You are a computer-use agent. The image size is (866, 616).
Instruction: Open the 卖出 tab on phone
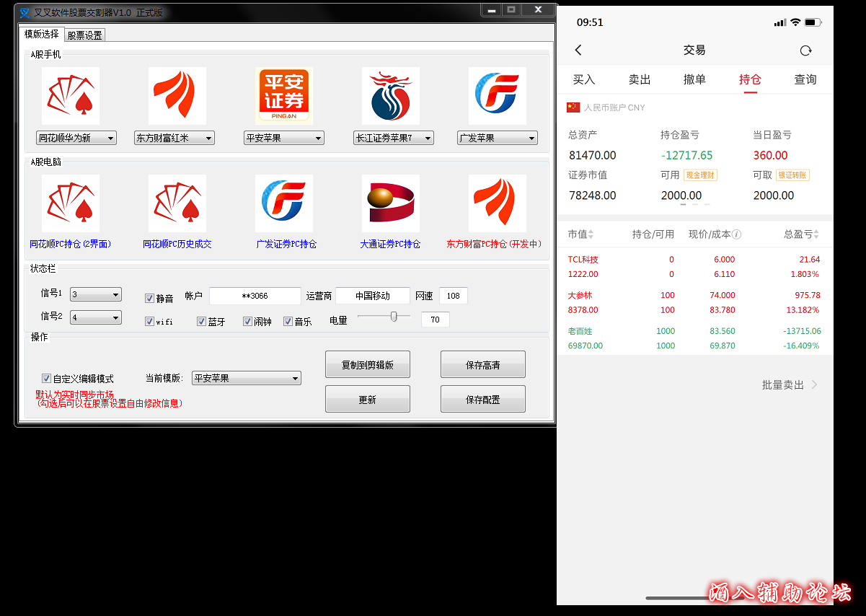[640, 79]
